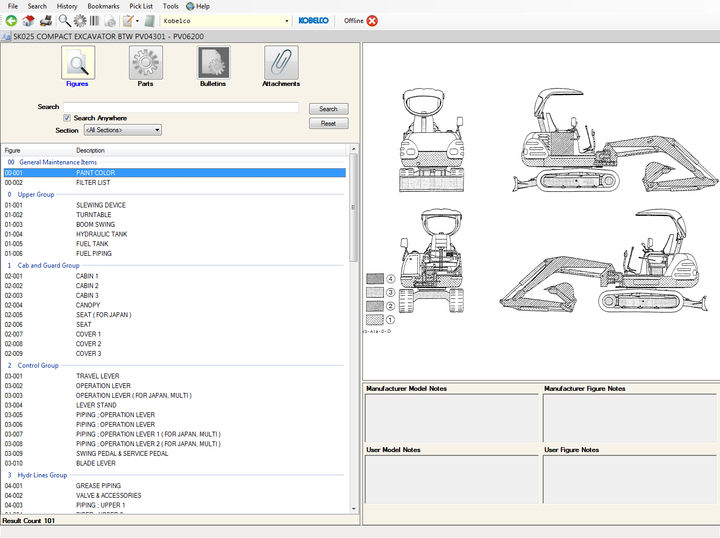Click the Search text field
Viewport: 720px width, 538px height.
pyautogui.click(x=181, y=107)
